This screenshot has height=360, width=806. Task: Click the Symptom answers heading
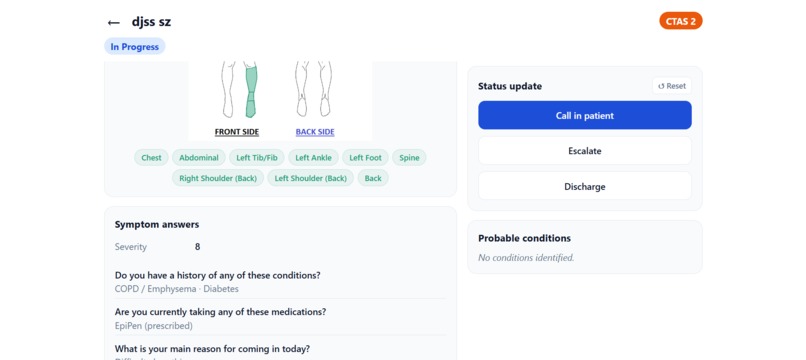[157, 224]
